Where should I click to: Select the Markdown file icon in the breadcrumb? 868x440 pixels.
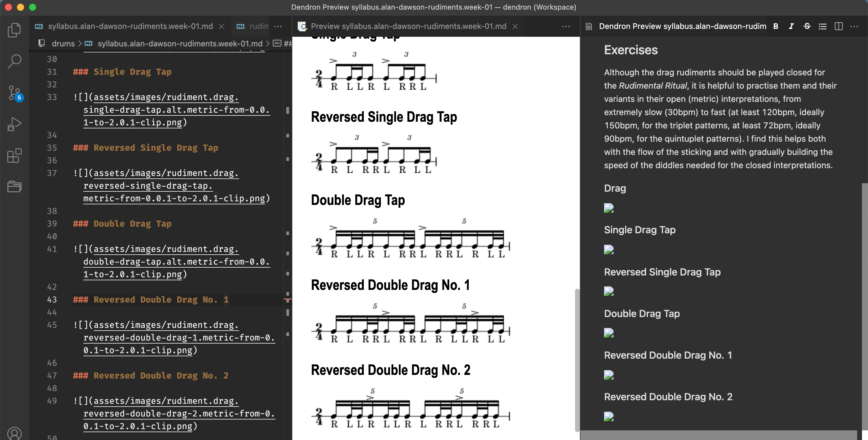[88, 43]
